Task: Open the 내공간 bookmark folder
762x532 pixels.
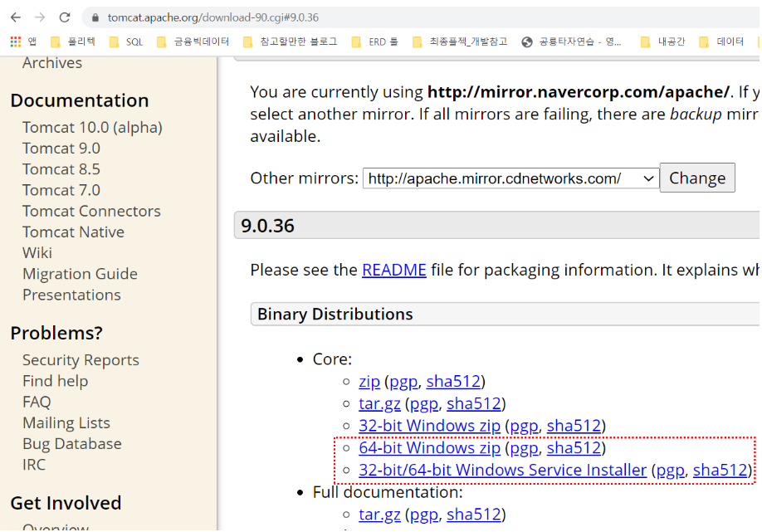Action: pos(662,41)
